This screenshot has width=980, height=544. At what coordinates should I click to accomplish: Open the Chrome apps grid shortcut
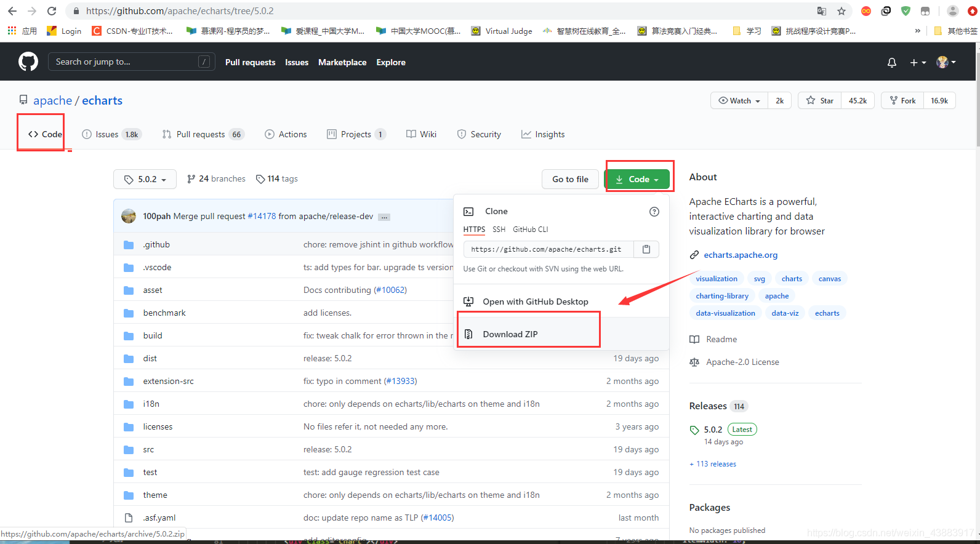tap(22, 31)
